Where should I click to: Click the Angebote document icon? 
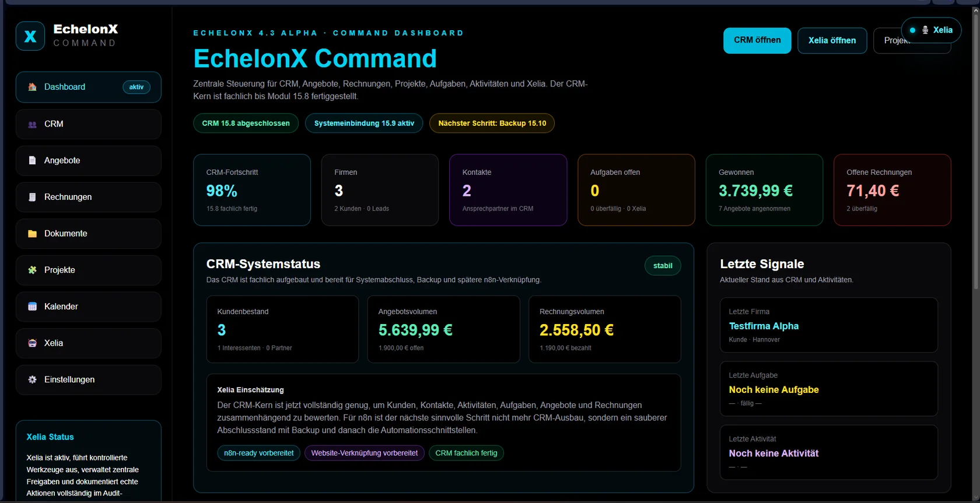click(x=33, y=160)
